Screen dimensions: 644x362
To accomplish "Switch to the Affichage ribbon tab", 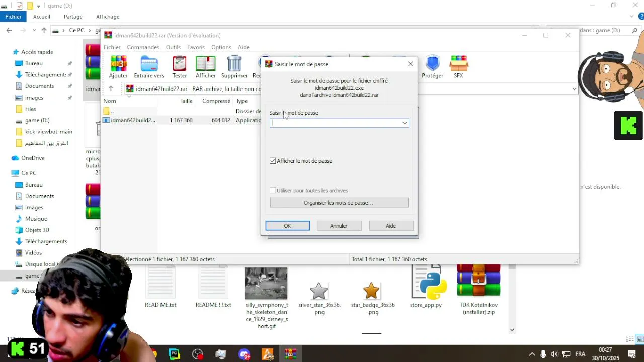I will 108,17.
